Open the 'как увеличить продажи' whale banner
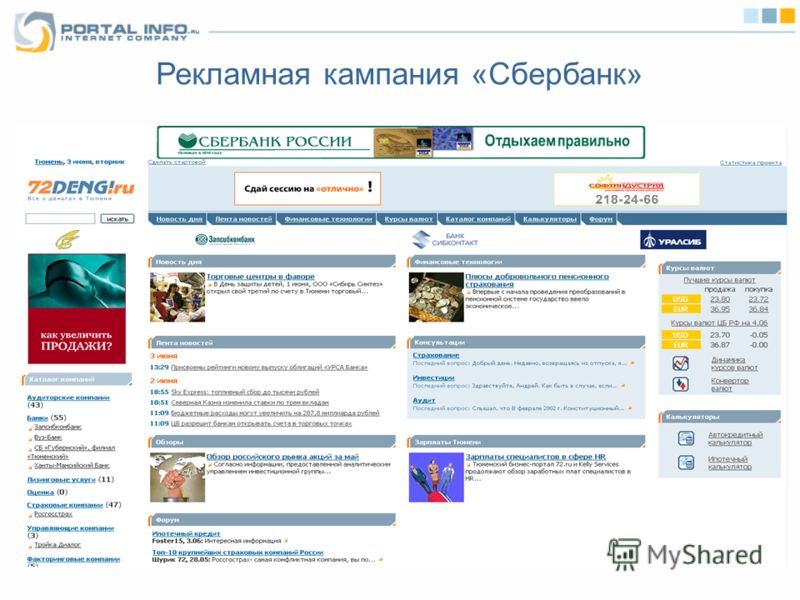This screenshot has height=600, width=800. [x=77, y=309]
